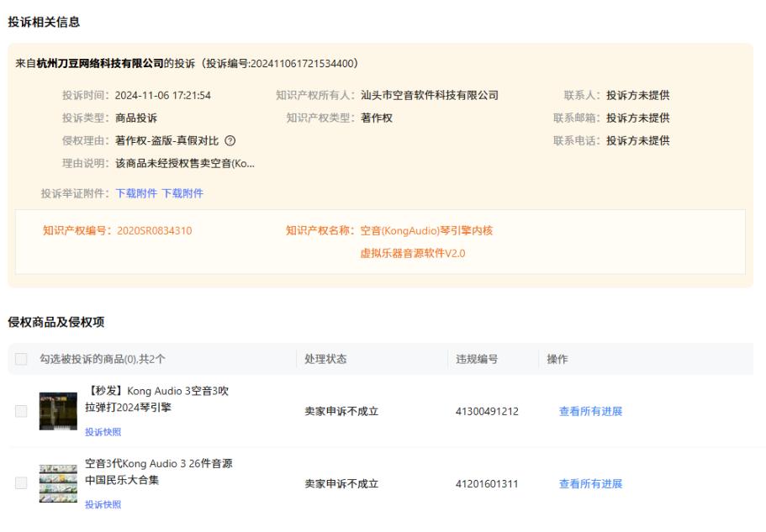This screenshot has height=532, width=766.
Task: Click the truncated 理由说明 text to expand
Action: pos(185,163)
